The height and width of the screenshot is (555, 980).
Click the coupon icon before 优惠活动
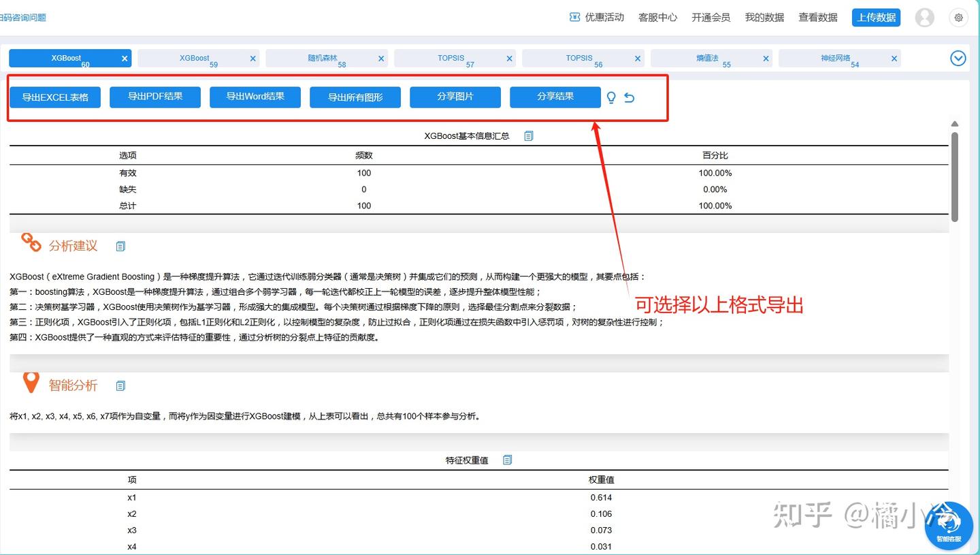click(x=574, y=17)
